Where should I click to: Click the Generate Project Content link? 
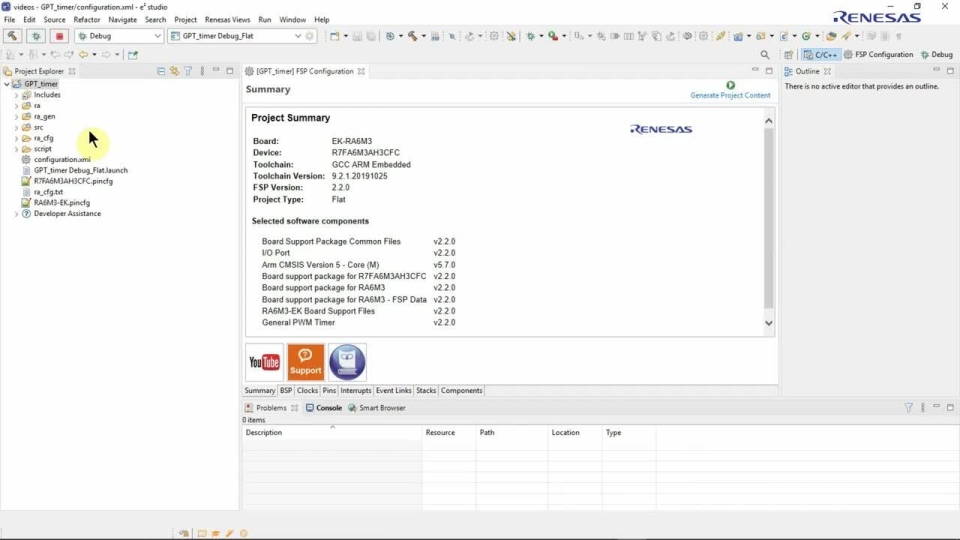tap(730, 96)
